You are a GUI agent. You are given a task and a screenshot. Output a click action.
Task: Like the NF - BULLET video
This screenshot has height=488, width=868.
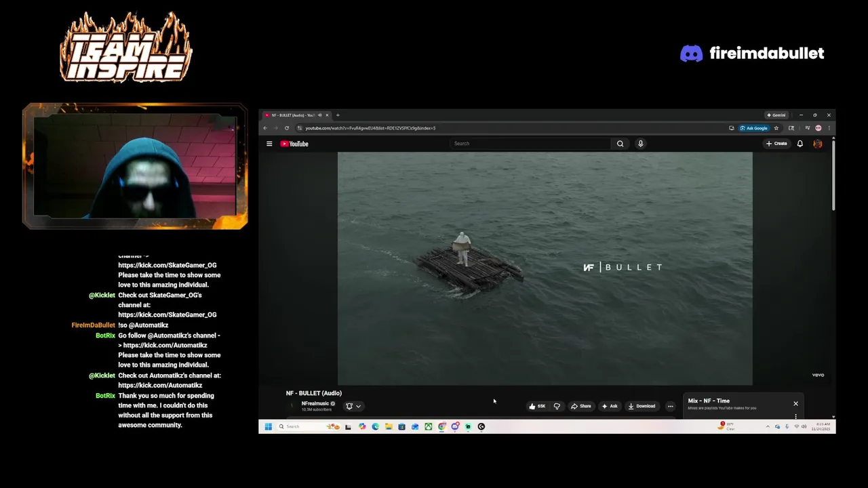[538, 406]
